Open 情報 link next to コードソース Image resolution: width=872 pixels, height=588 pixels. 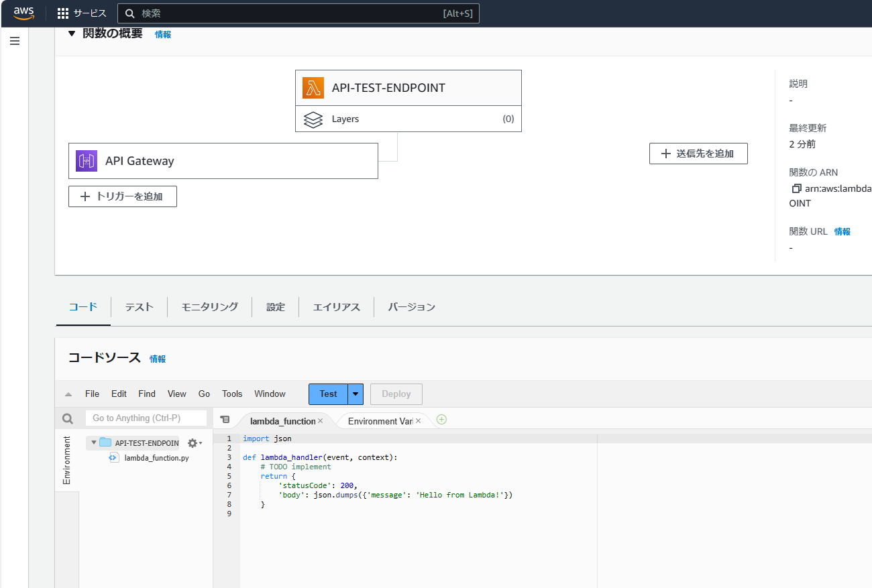pos(158,359)
